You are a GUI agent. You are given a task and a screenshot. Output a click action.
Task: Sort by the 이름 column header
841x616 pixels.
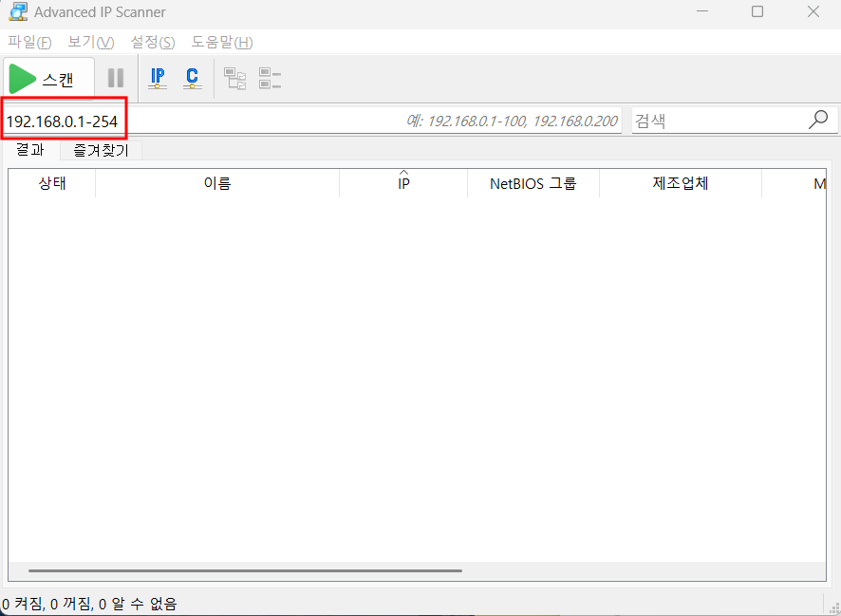click(217, 183)
